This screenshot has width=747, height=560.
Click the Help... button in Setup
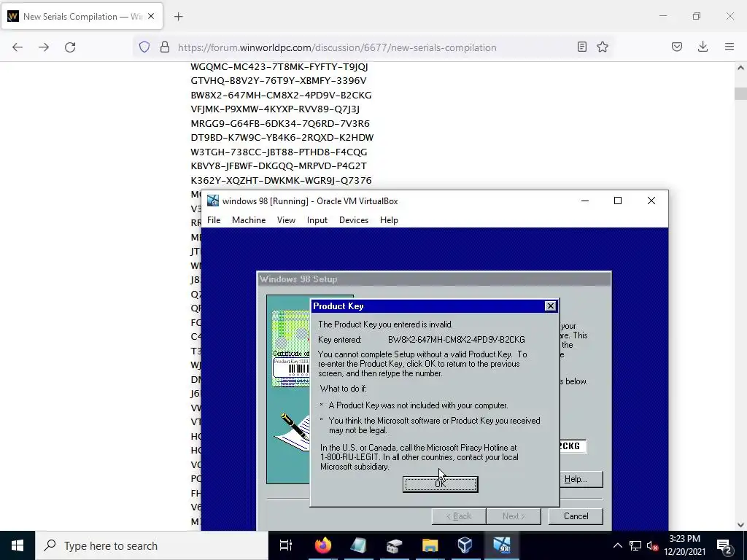click(576, 479)
